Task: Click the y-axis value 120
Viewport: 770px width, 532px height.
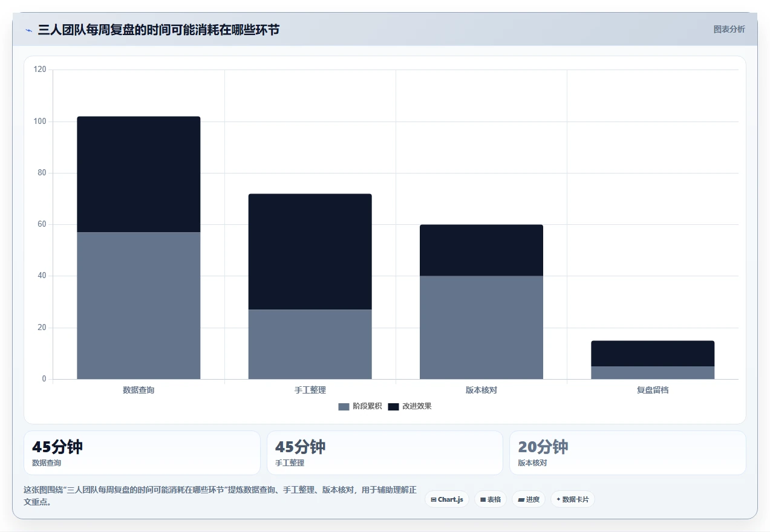Action: tap(40, 70)
